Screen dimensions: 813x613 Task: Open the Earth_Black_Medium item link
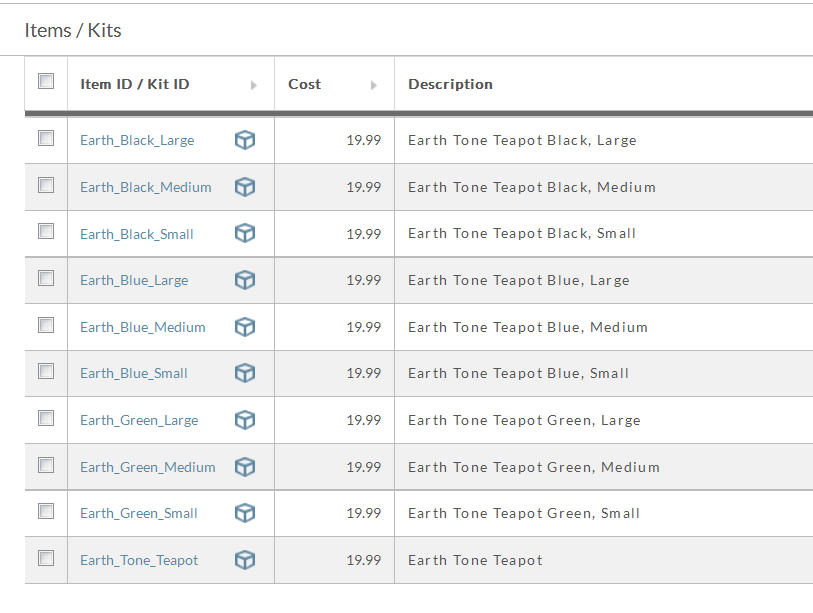tap(146, 187)
